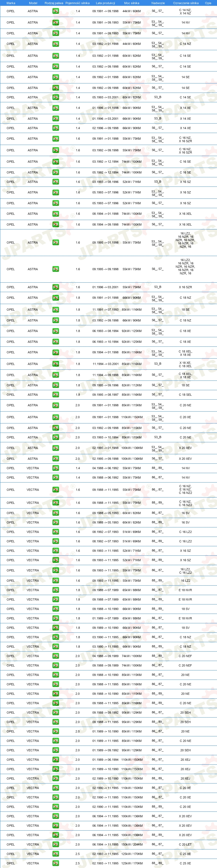Select the C 20 LET engine code cell
Screen dimensions: 217x868
(185, 844)
